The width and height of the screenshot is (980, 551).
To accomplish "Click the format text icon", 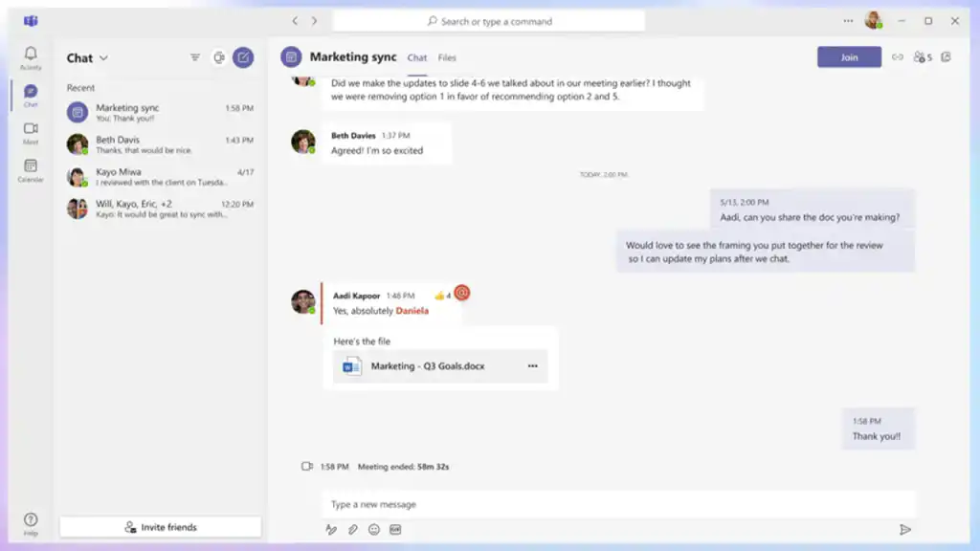I will coord(330,529).
